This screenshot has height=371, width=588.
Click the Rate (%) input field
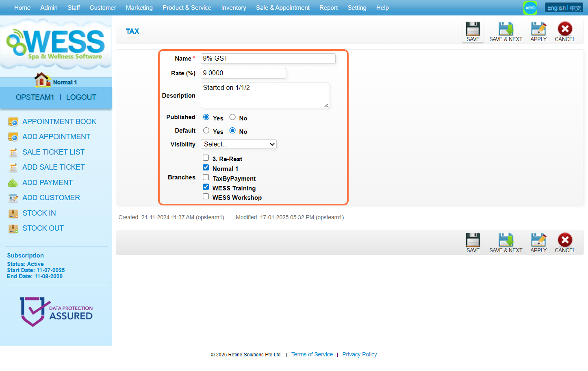pos(243,73)
